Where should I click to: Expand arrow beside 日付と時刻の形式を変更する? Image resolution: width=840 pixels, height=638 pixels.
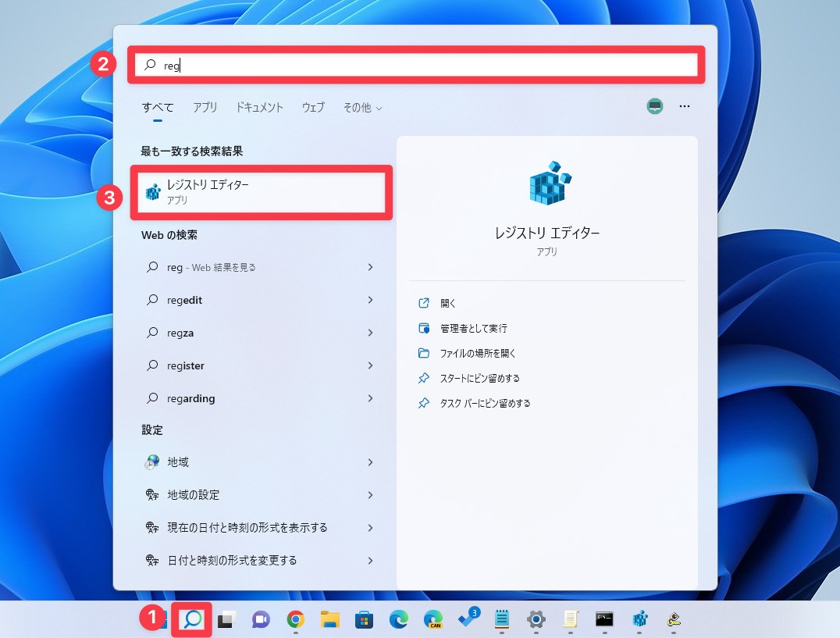coord(370,561)
